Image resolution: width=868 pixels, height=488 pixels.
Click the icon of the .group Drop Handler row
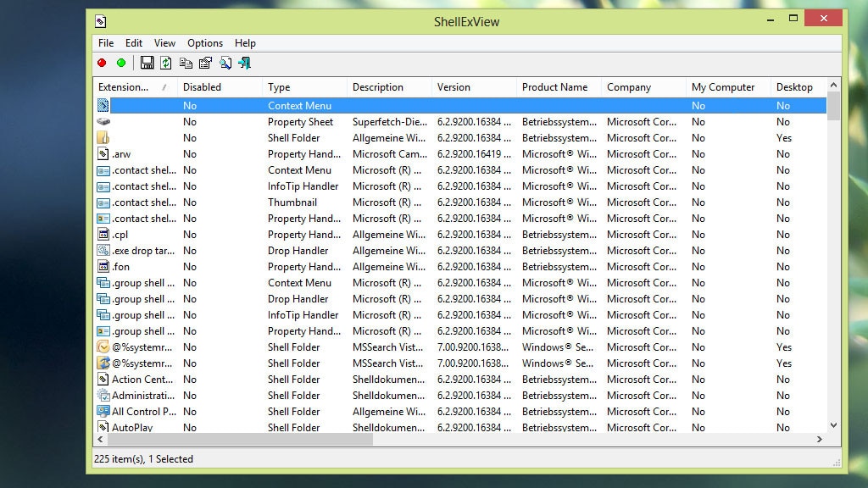(103, 299)
